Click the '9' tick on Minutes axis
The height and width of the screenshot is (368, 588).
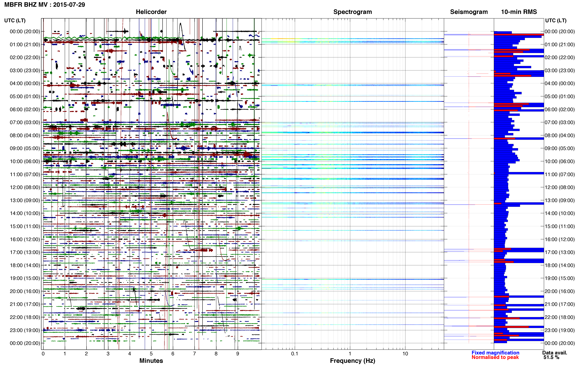(x=238, y=354)
